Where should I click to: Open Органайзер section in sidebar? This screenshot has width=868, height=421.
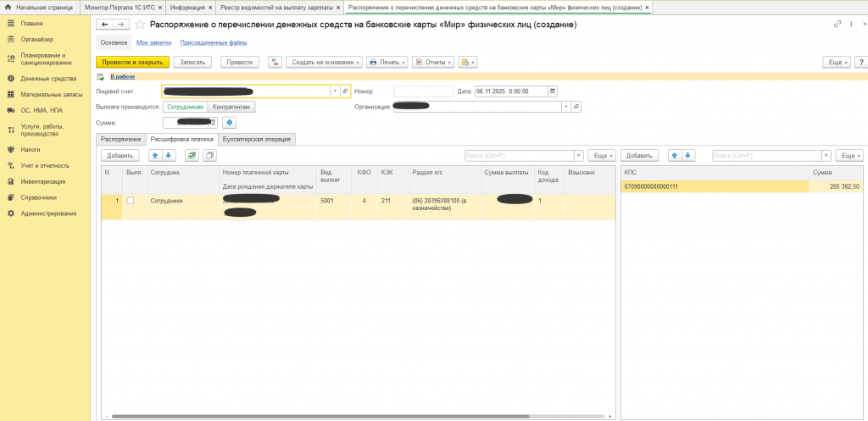click(36, 39)
